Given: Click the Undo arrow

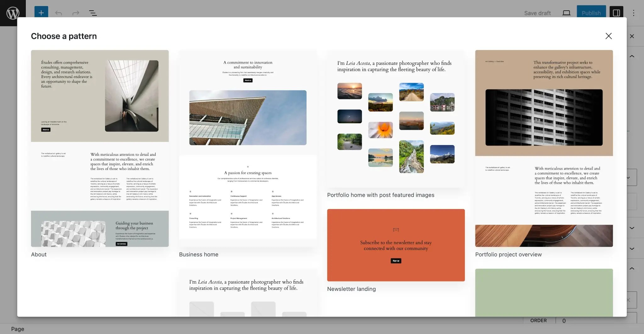Looking at the screenshot, I should [58, 13].
